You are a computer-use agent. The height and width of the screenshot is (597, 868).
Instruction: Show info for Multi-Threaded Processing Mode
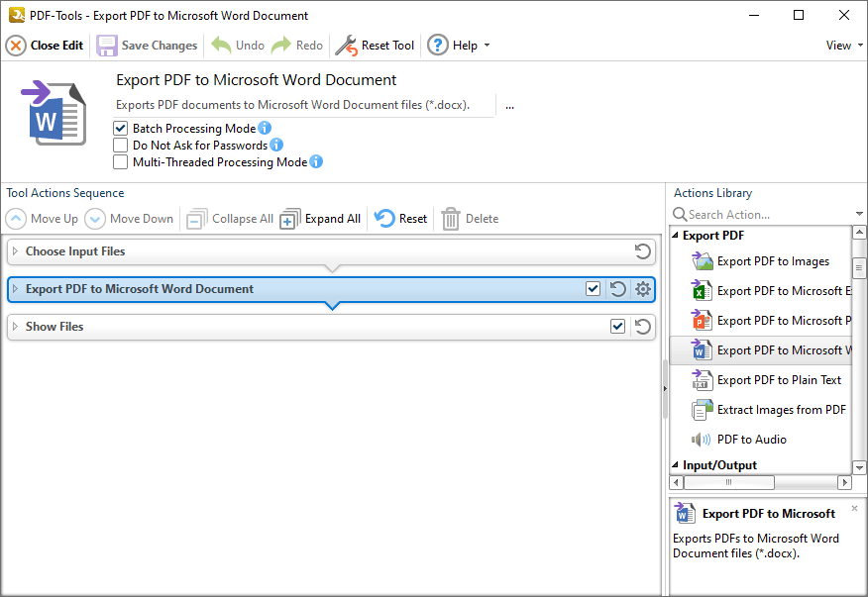point(316,161)
